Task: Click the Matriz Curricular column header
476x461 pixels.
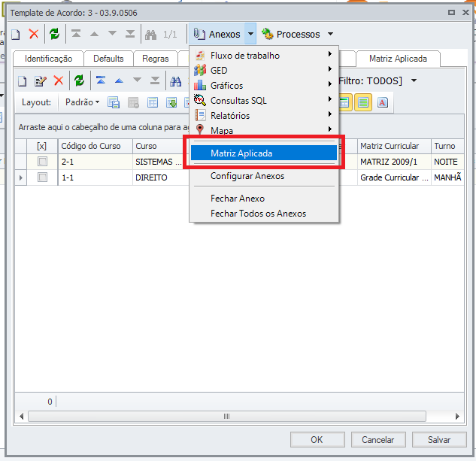Action: click(394, 146)
